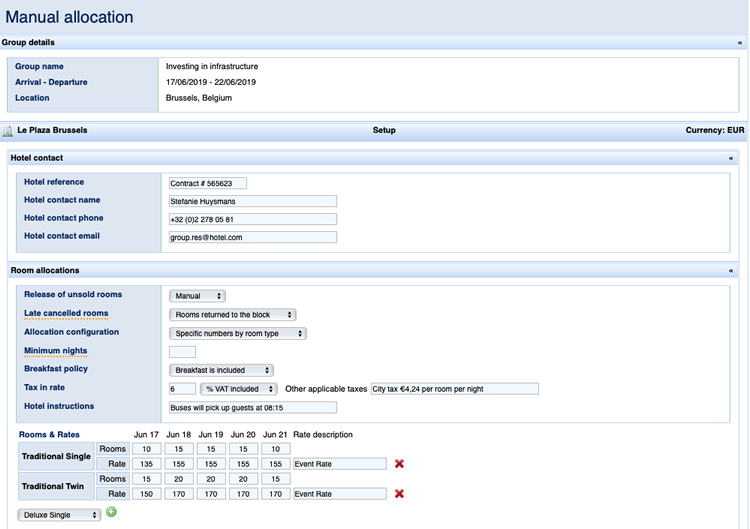Click the Hotel contact name field
Viewport: 750px width, 529px height.
tap(253, 201)
